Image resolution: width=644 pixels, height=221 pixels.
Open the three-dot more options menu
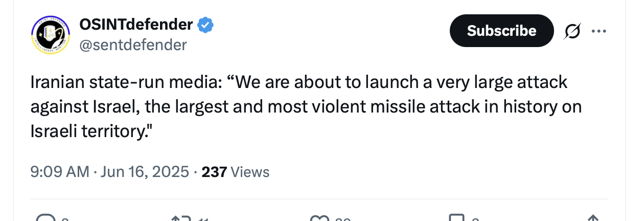coord(599,31)
